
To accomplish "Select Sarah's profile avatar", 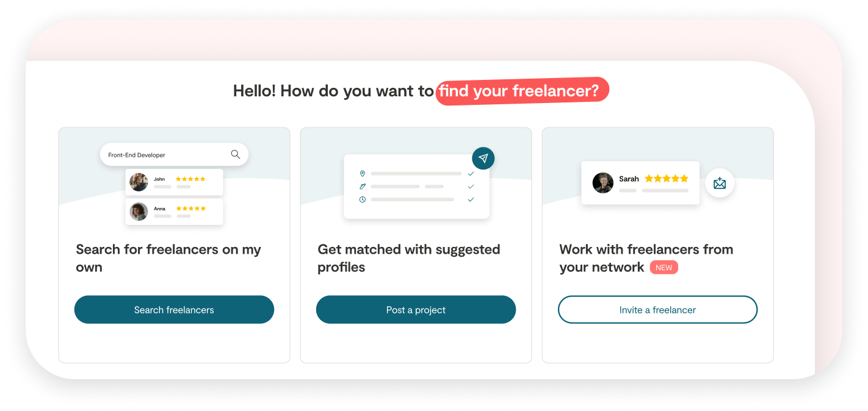I will [x=603, y=183].
